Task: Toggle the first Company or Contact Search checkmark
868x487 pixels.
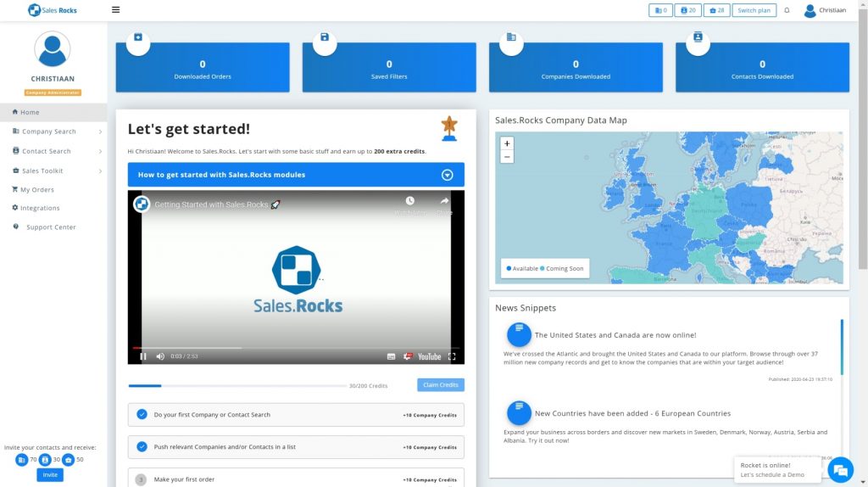Action: (142, 415)
